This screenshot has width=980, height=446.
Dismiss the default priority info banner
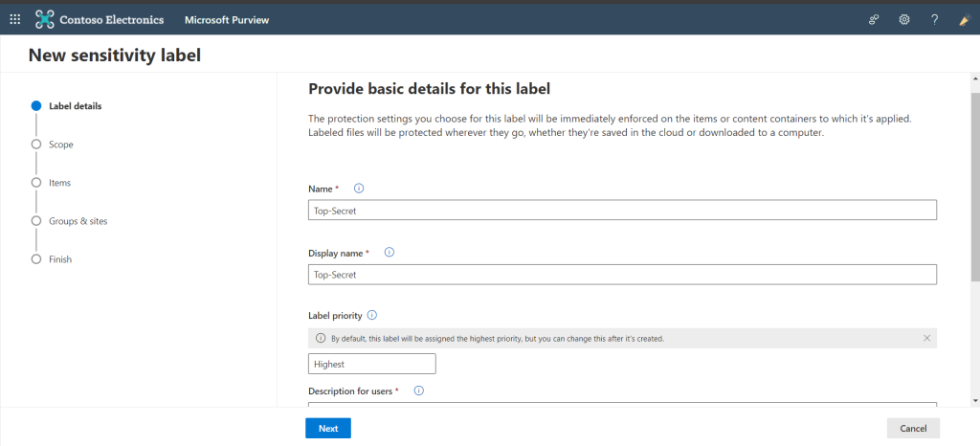coord(926,338)
